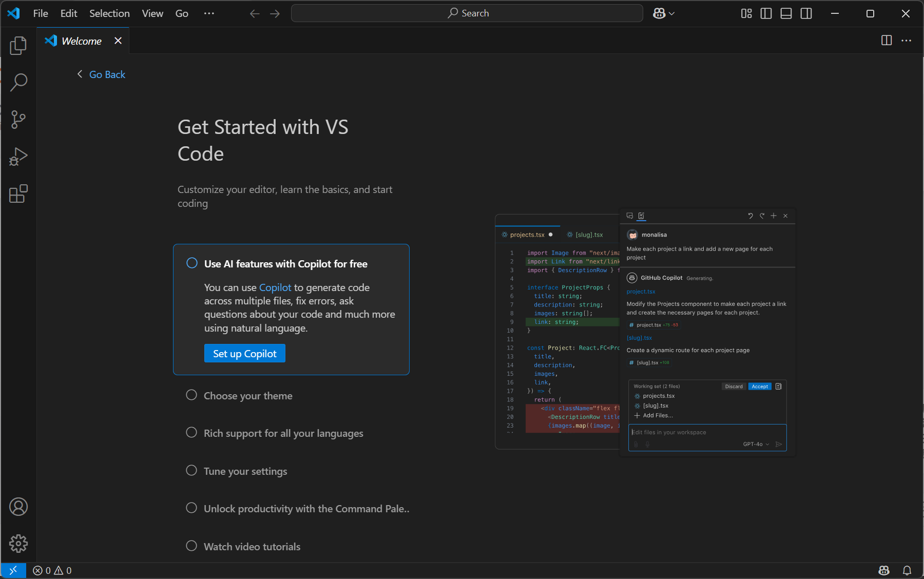Toggle Secondary Side Bar visibility
Viewport: 924px width, 579px height.
(x=806, y=13)
